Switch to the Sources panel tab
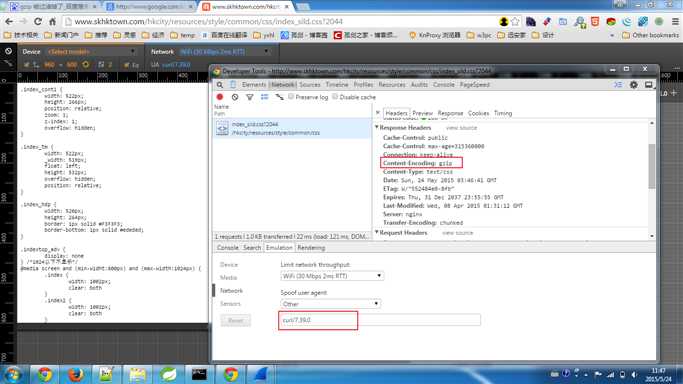The height and width of the screenshot is (384, 683). tap(310, 85)
